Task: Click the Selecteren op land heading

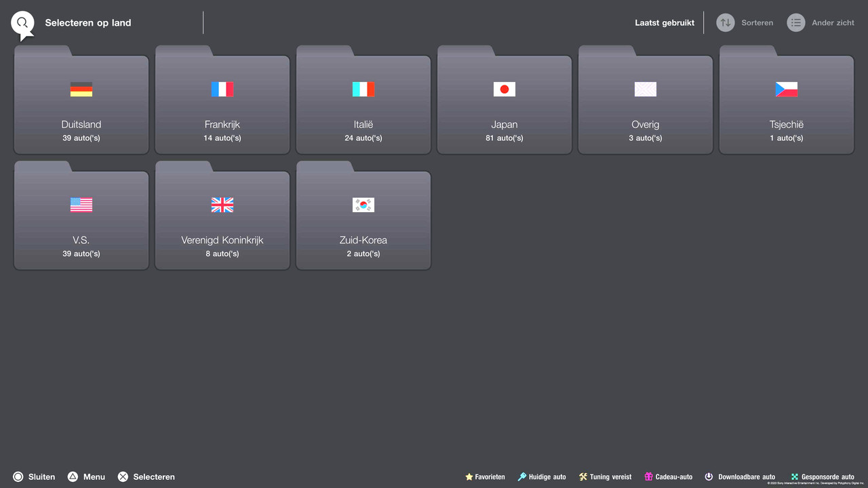Action: [88, 23]
